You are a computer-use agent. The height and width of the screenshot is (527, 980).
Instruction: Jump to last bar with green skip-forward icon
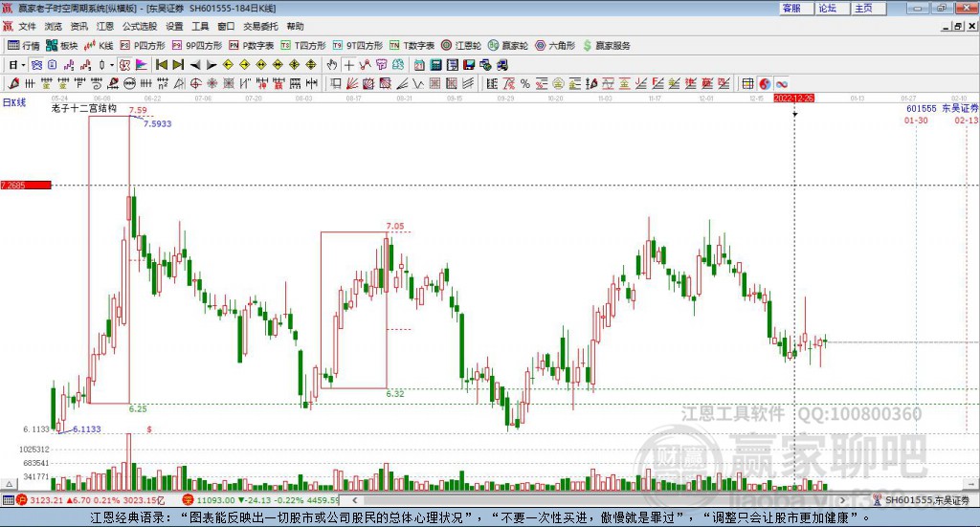click(178, 65)
